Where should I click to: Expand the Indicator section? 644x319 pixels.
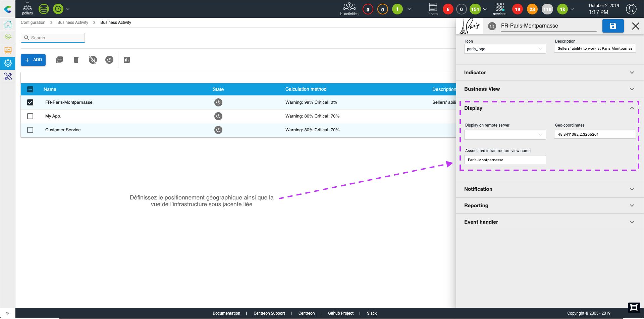549,73
